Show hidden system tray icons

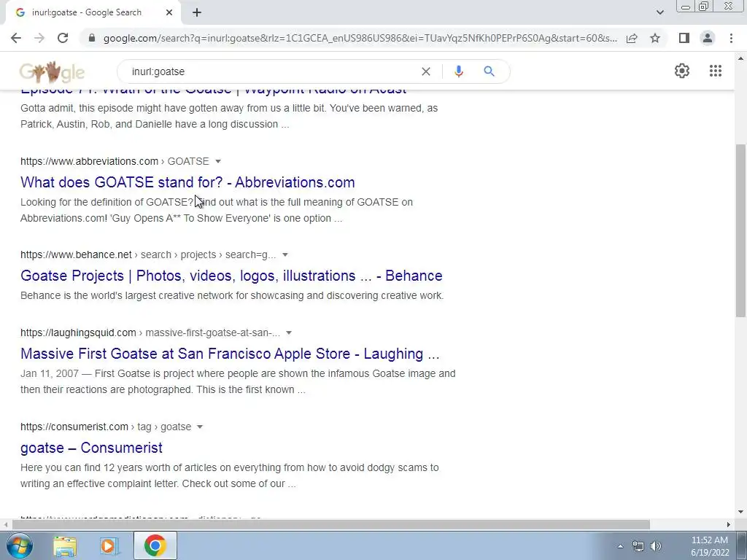tap(620, 546)
